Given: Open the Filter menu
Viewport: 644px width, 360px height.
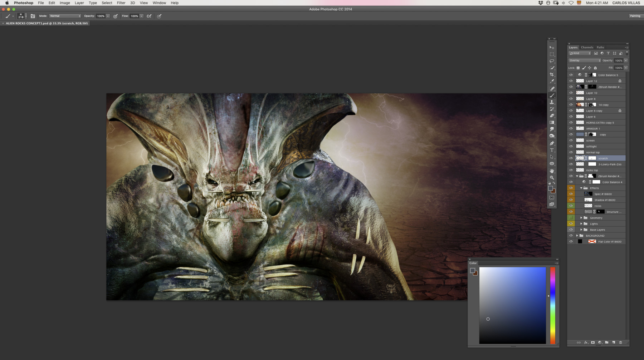Looking at the screenshot, I should [x=121, y=3].
